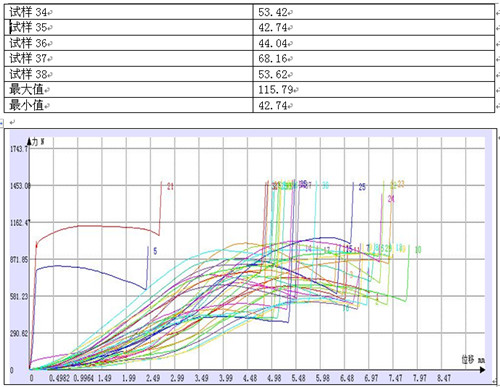Select the 试样 38 cell
Image resolution: width=500 pixels, height=387 pixels.
[129, 74]
